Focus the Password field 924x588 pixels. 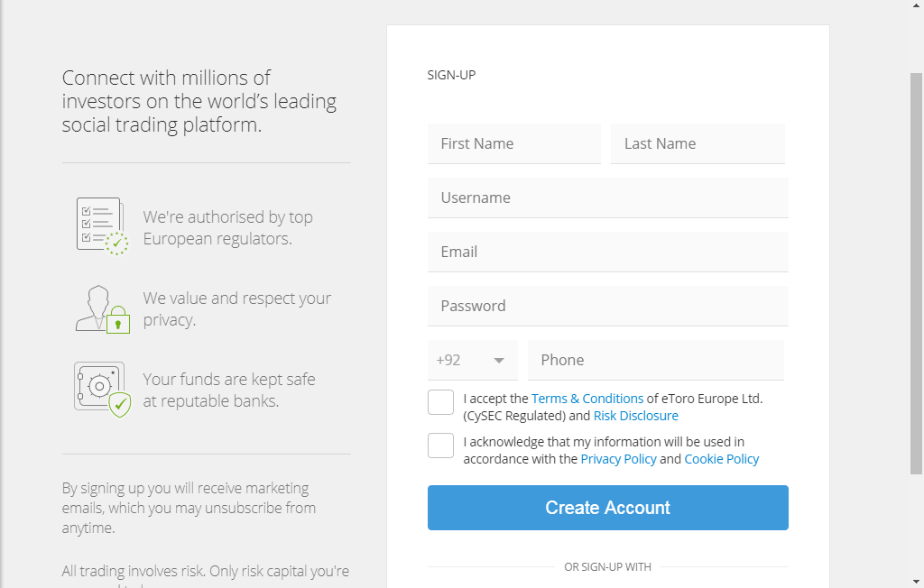click(x=607, y=306)
